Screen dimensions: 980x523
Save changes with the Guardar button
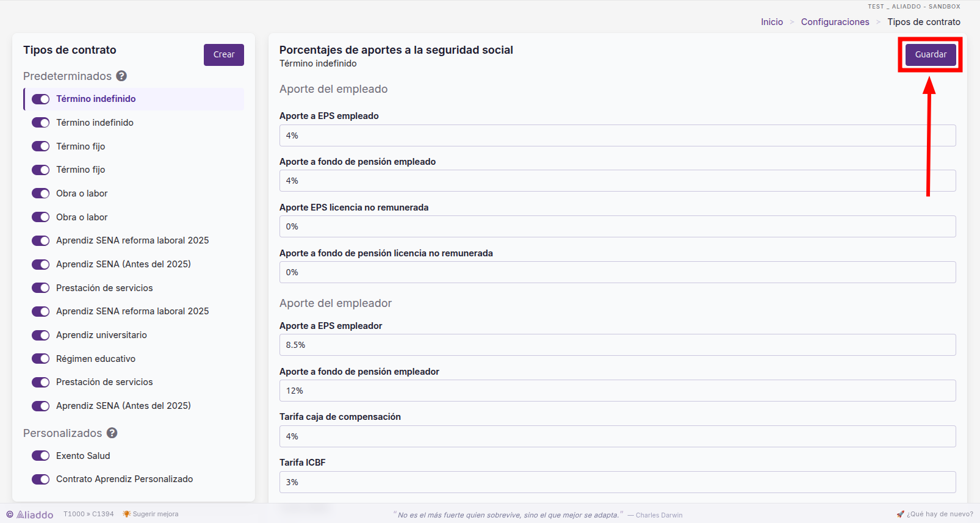(x=931, y=54)
